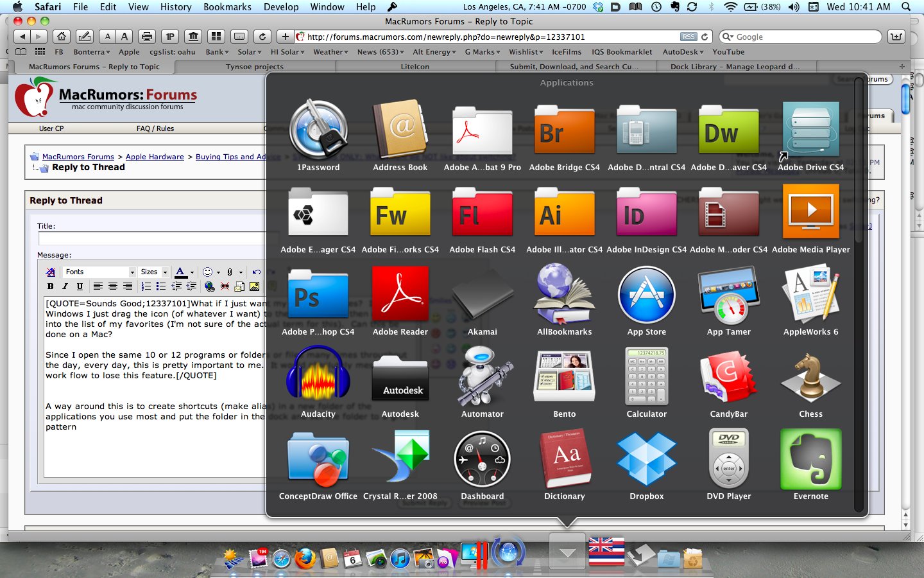Open Bonterra bookmarks folder dropdown

coord(92,52)
